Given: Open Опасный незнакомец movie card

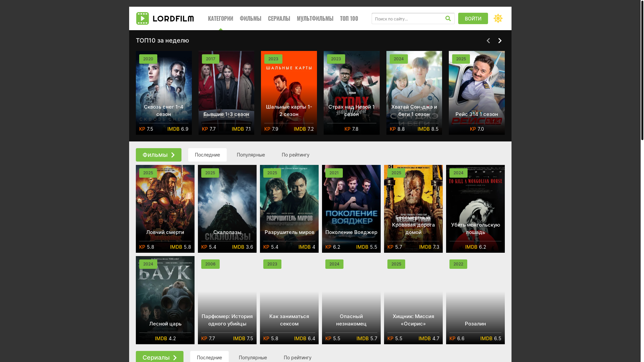Looking at the screenshot, I should click(351, 300).
